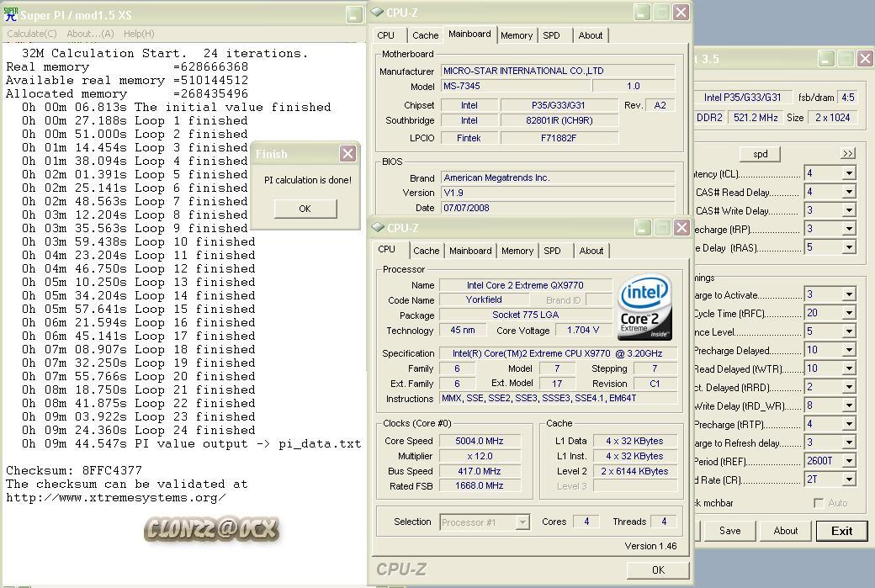The height and width of the screenshot is (588, 875).
Task: Open the Calculate(C) menu in Super PI
Action: [x=32, y=34]
